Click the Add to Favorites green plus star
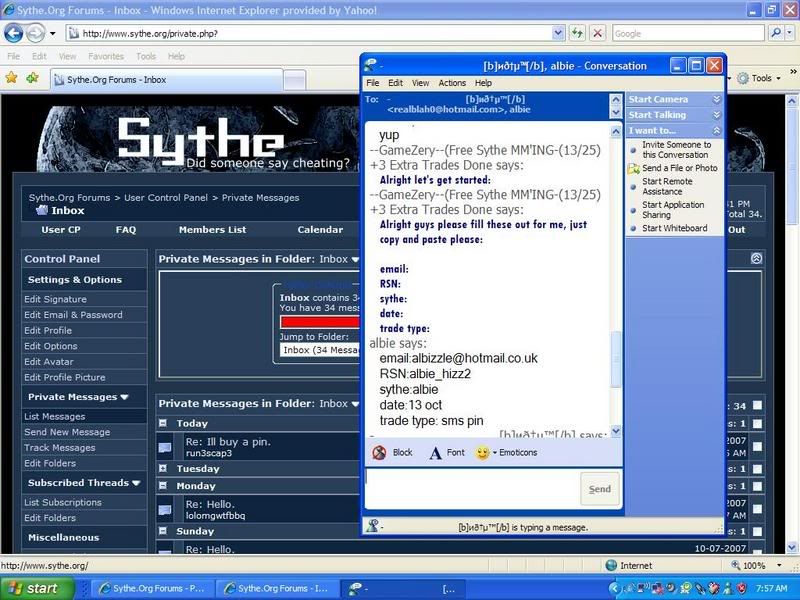Image resolution: width=800 pixels, height=600 pixels. (x=33, y=78)
